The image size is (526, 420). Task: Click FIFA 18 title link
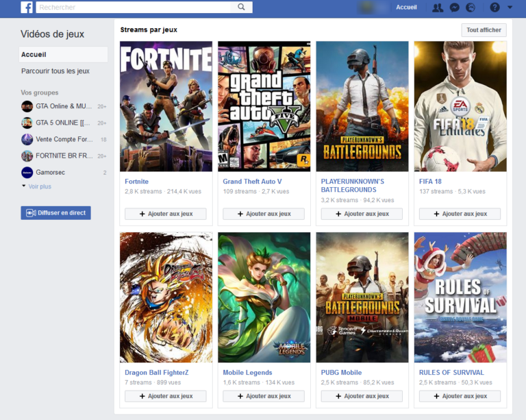430,182
